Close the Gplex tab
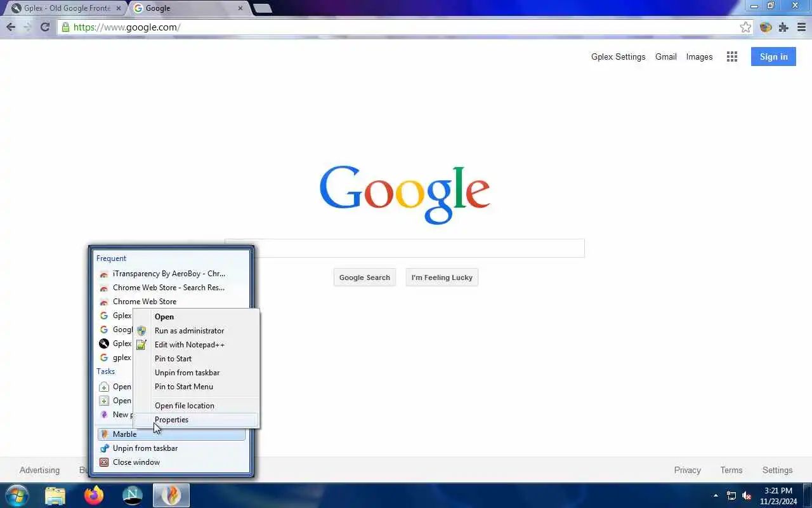The width and height of the screenshot is (812, 508). tap(119, 8)
